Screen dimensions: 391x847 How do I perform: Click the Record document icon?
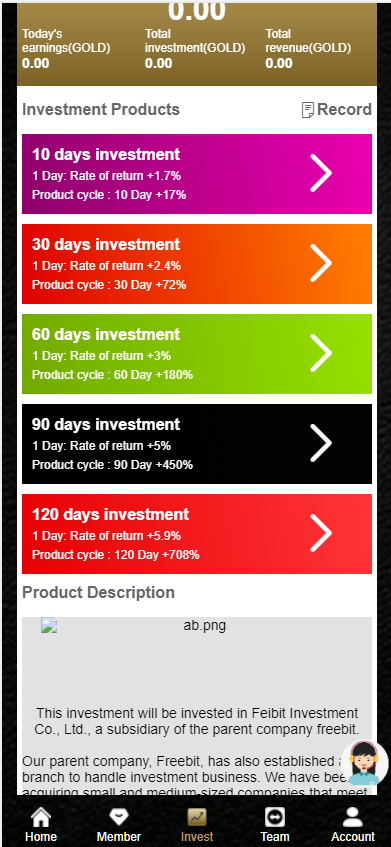tap(307, 110)
